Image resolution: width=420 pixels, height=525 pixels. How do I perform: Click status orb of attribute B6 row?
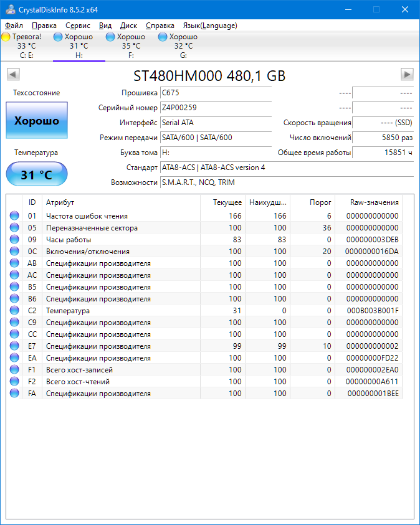[14, 299]
